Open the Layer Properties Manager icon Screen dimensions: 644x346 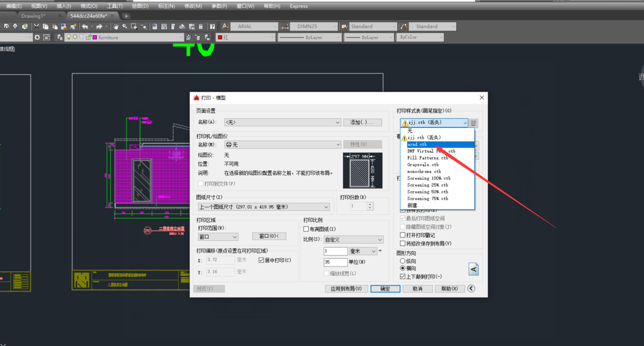point(60,37)
